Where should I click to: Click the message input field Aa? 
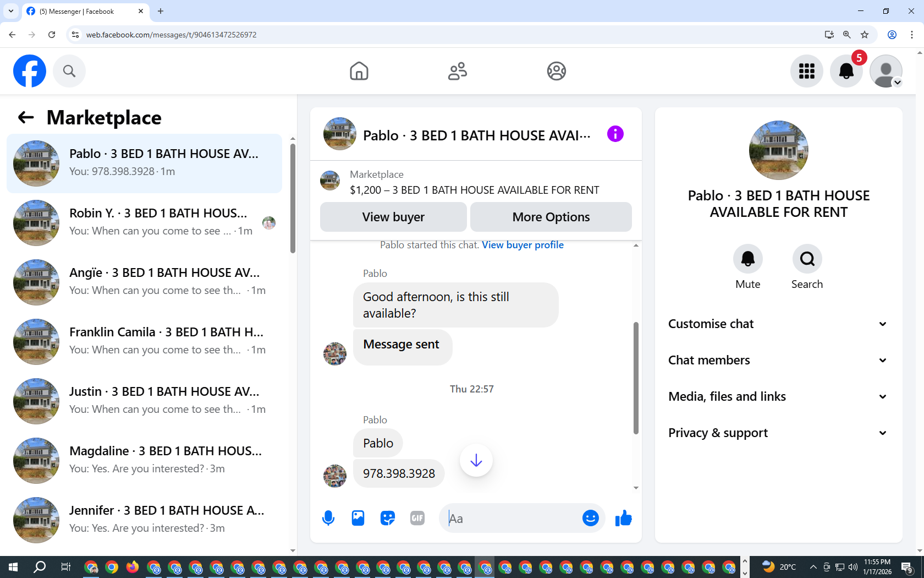pyautogui.click(x=512, y=518)
